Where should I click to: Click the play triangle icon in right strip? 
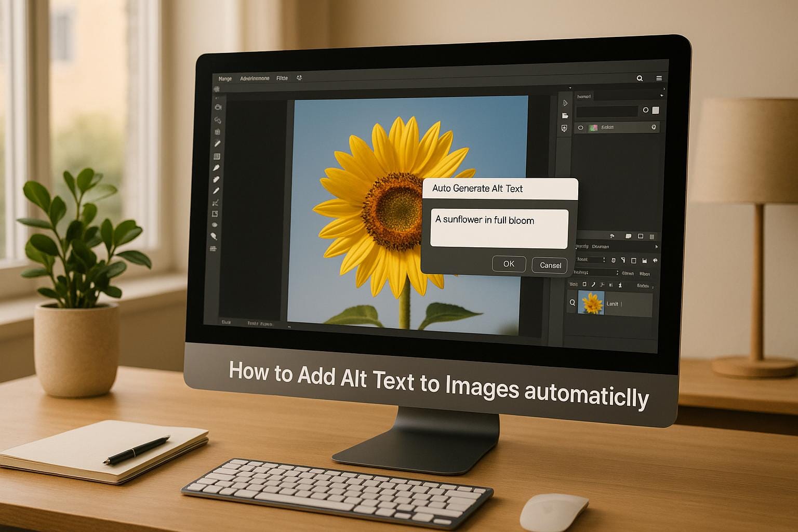click(x=565, y=103)
